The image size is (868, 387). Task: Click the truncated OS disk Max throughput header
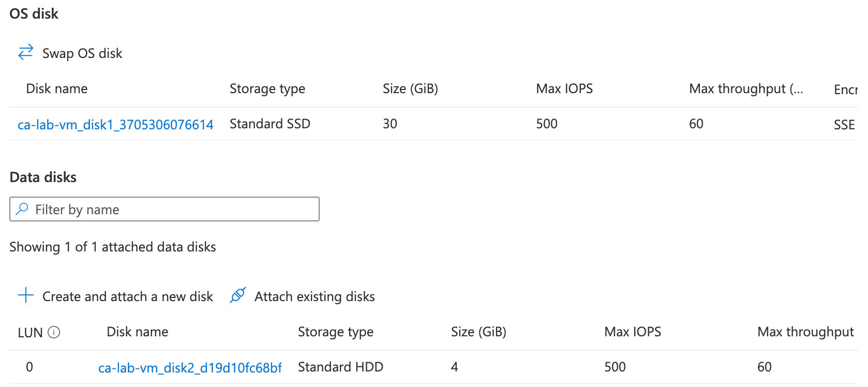746,89
